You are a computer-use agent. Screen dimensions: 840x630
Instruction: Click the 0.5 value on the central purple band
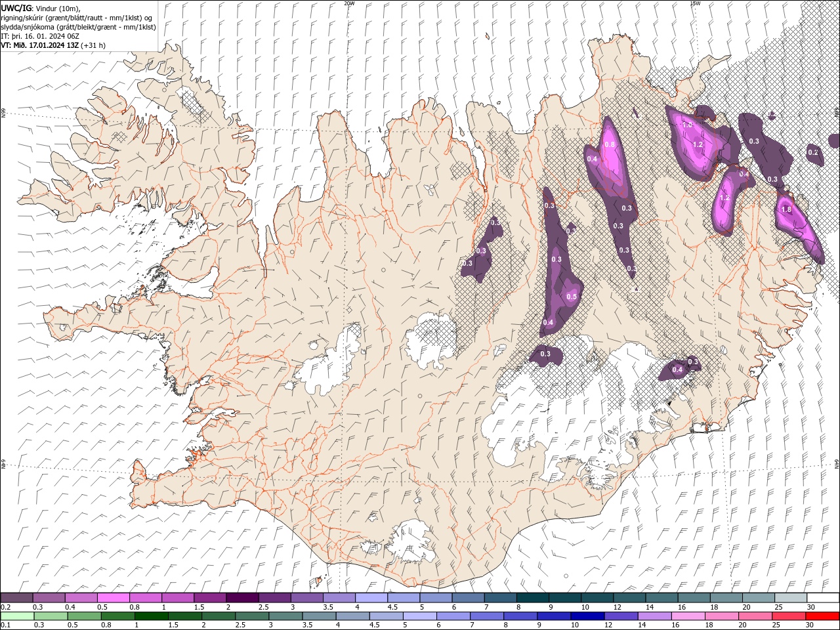click(571, 297)
